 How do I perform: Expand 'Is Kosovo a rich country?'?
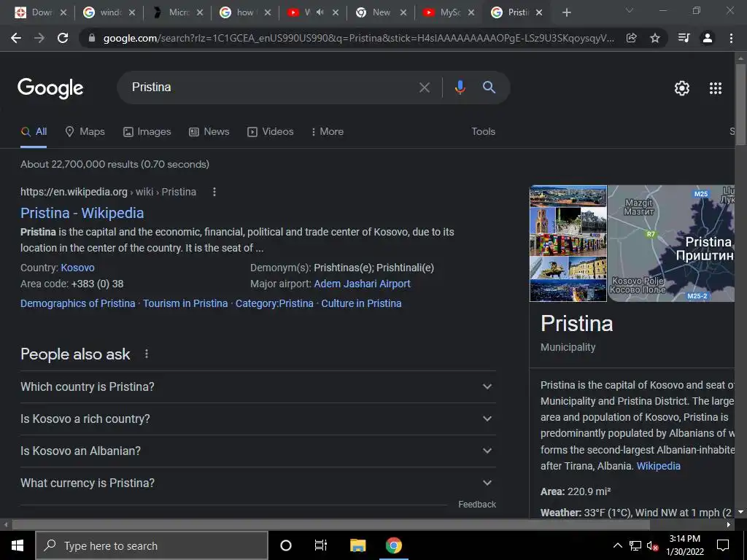click(258, 419)
